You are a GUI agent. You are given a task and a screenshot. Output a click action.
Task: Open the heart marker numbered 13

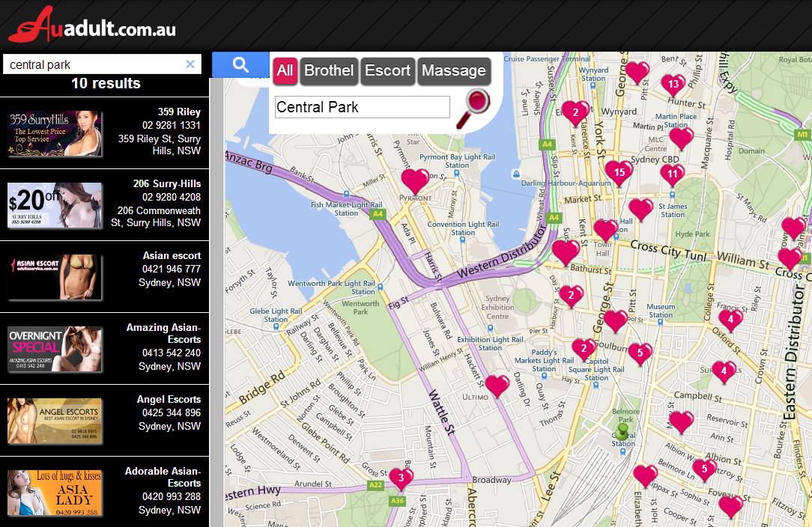(x=673, y=85)
